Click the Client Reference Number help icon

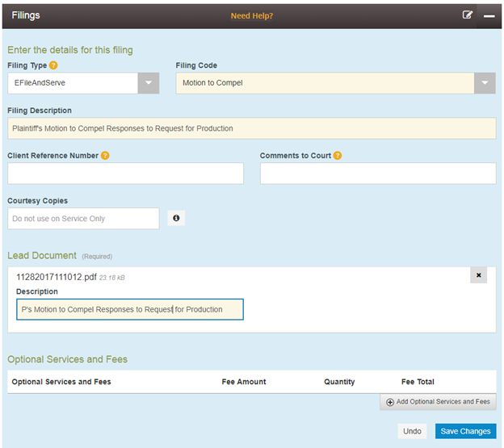[105, 156]
